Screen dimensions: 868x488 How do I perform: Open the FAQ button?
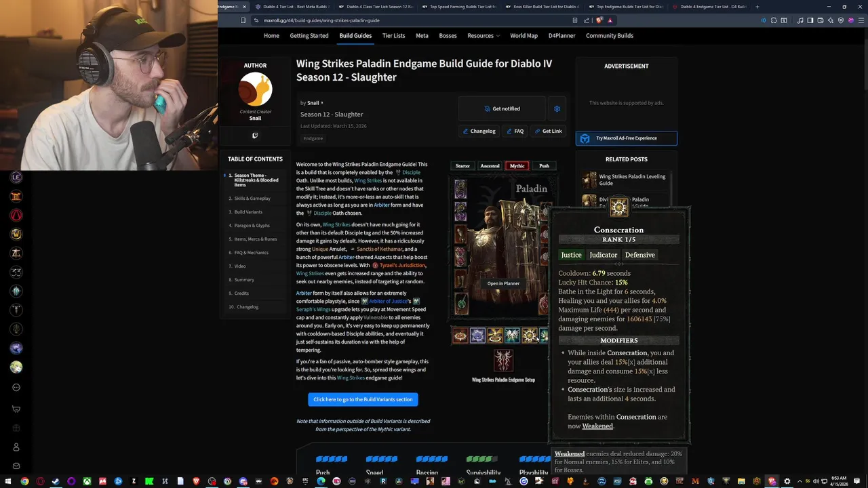(x=515, y=131)
